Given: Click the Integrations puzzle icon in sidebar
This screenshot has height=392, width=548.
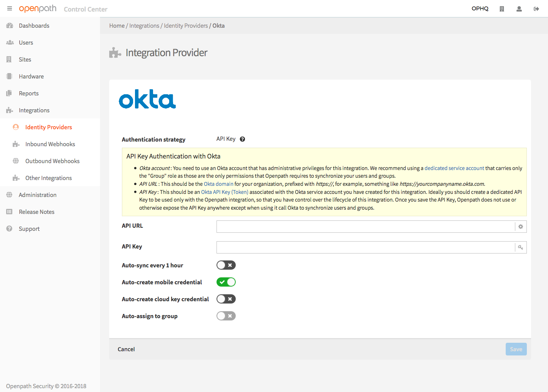Looking at the screenshot, I should tap(10, 110).
